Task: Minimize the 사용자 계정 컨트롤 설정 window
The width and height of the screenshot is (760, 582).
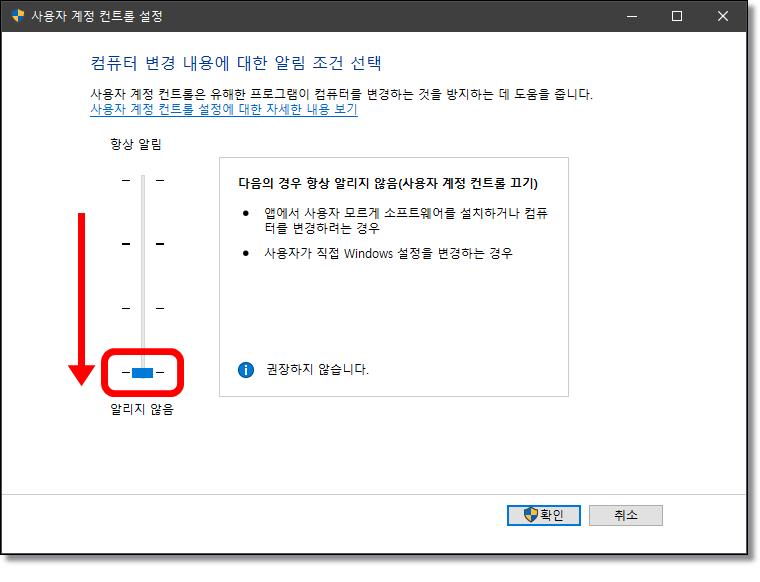Action: [632, 16]
